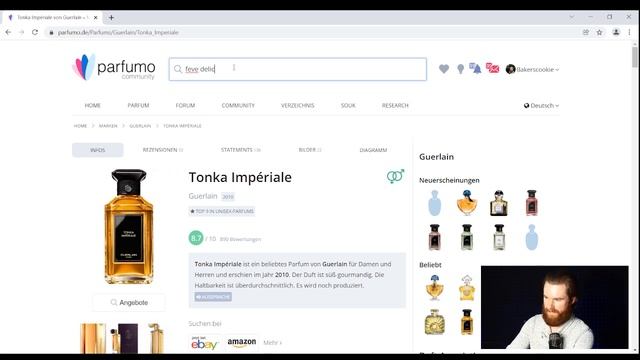Open the PARFUM menu

[x=138, y=105]
